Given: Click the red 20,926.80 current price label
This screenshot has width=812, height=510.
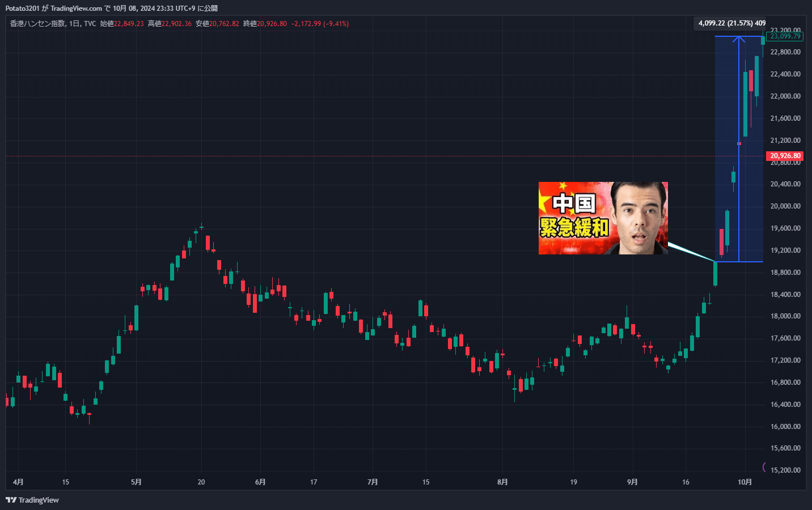Looking at the screenshot, I should click(785, 156).
